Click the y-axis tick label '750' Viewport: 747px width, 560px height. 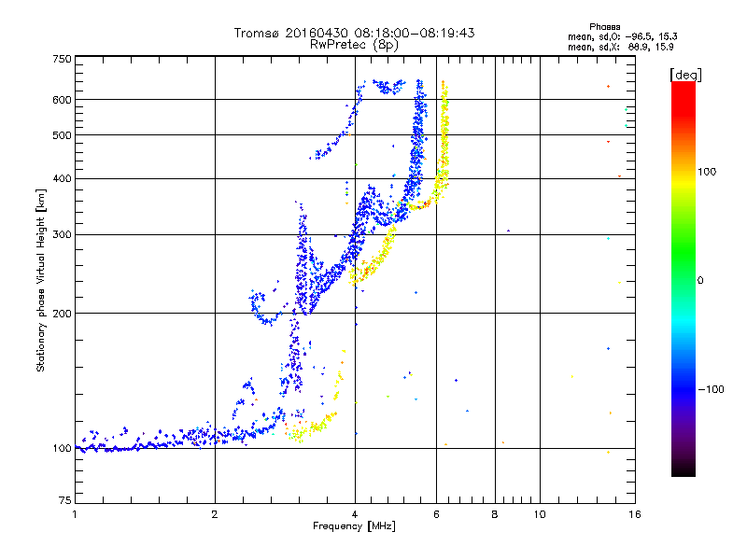pos(62,59)
